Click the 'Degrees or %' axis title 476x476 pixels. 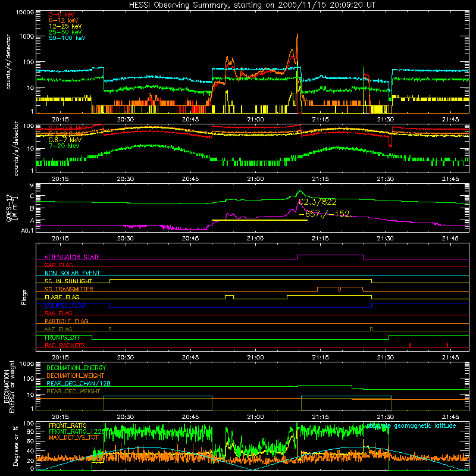click(x=16, y=446)
